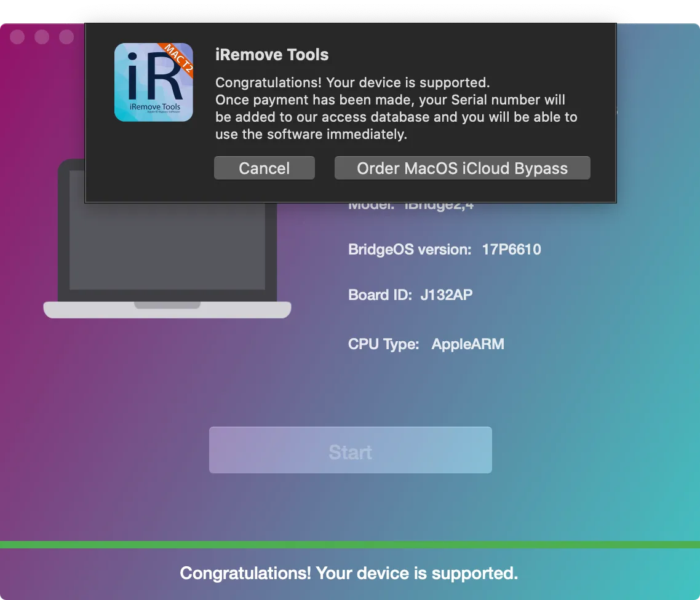Click the iRemove Tools dialog title
The height and width of the screenshot is (600, 700).
coord(272,55)
